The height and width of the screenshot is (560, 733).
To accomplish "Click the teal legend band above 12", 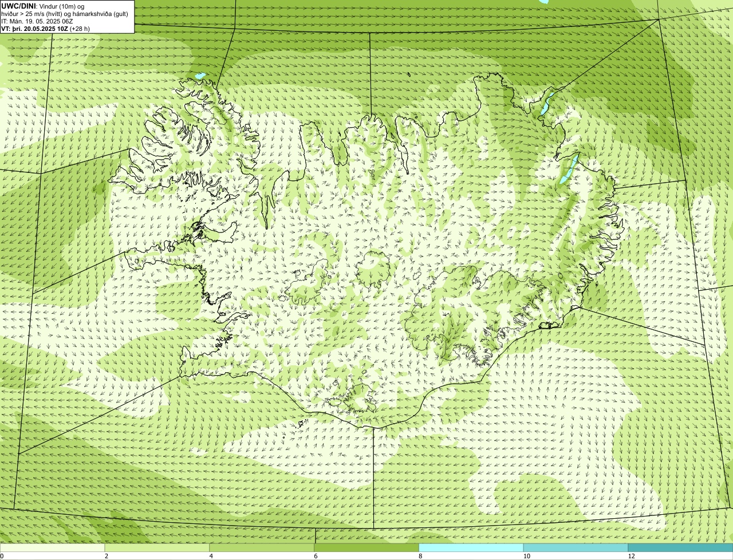I will point(680,548).
